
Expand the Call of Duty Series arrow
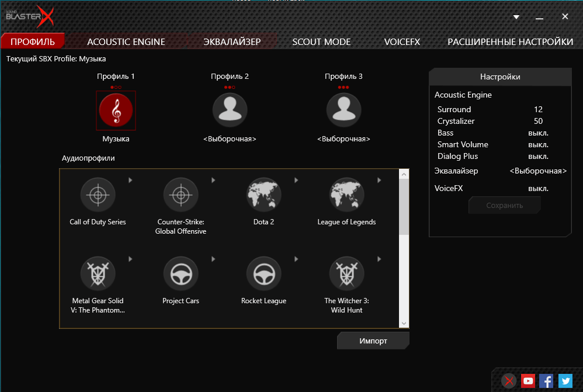(130, 180)
